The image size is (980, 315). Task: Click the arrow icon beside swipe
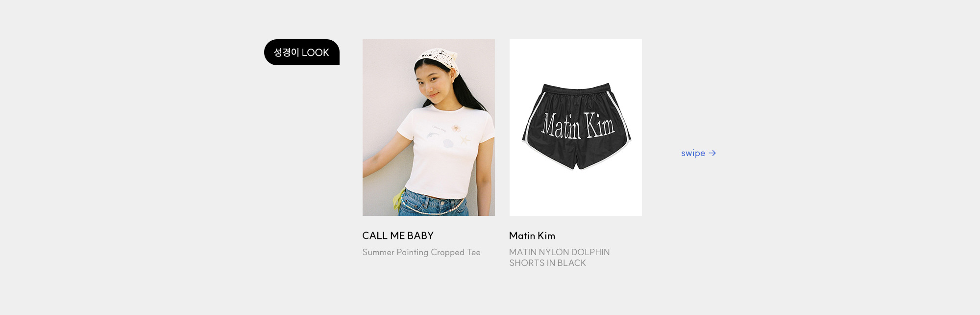pyautogui.click(x=712, y=153)
